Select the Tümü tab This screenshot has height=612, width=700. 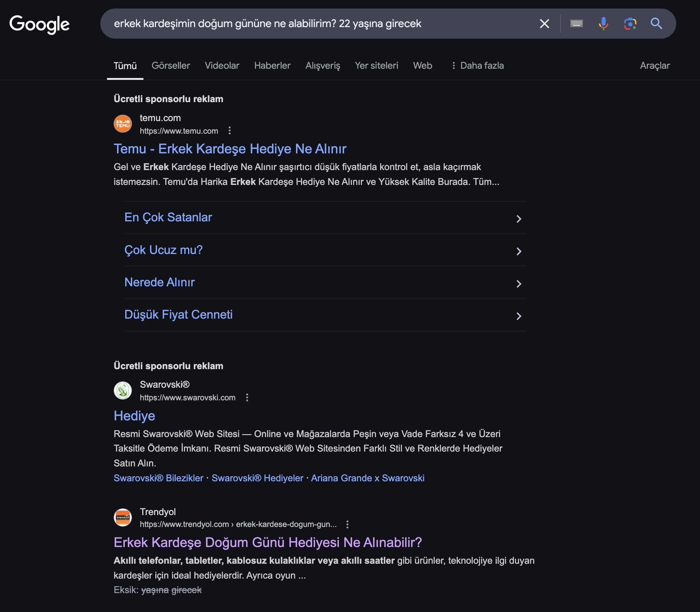[125, 66]
